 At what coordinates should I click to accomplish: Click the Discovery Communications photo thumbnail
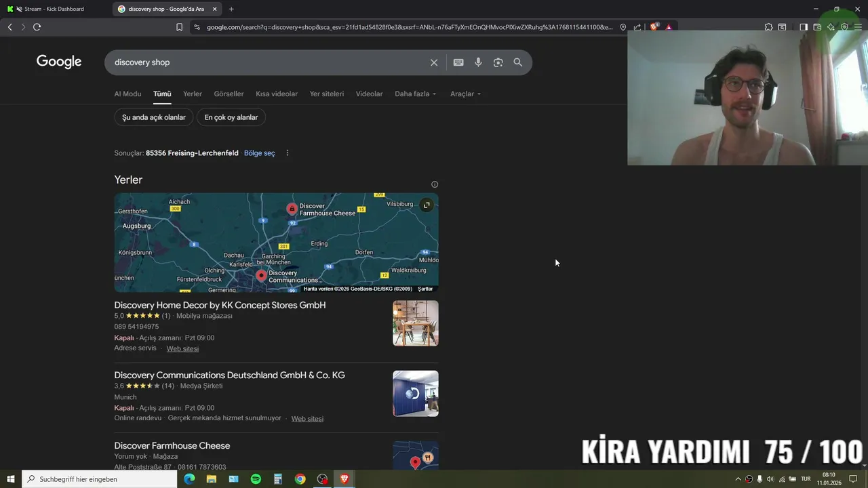pos(416,394)
